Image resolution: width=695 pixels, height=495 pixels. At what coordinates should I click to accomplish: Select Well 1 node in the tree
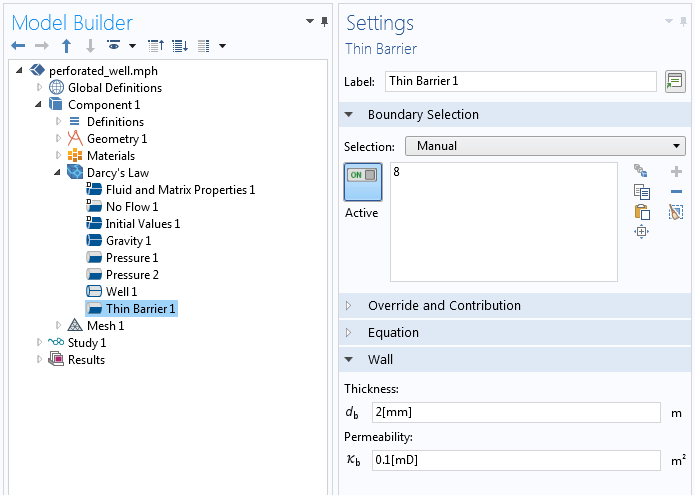click(121, 292)
